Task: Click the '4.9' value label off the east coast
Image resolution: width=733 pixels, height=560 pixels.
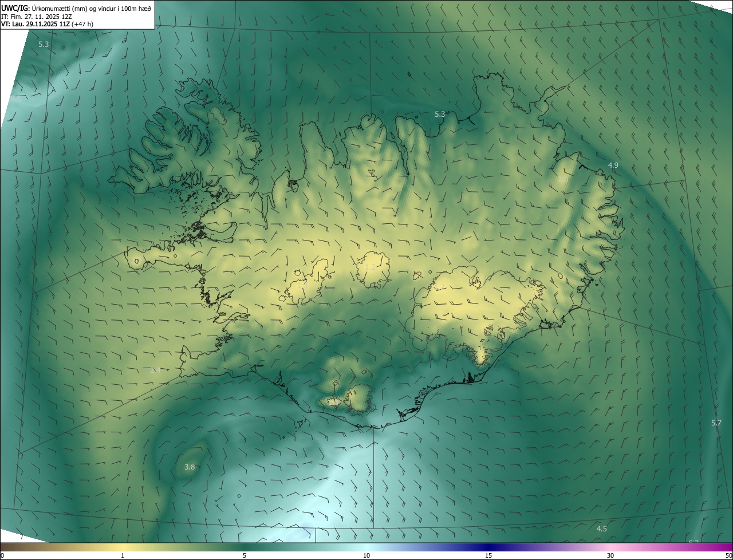Action: (613, 165)
